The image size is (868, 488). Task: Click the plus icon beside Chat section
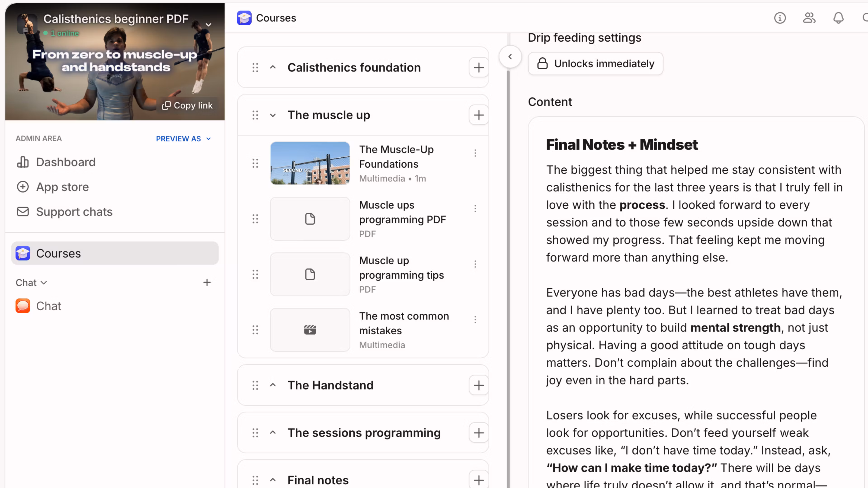[207, 282]
